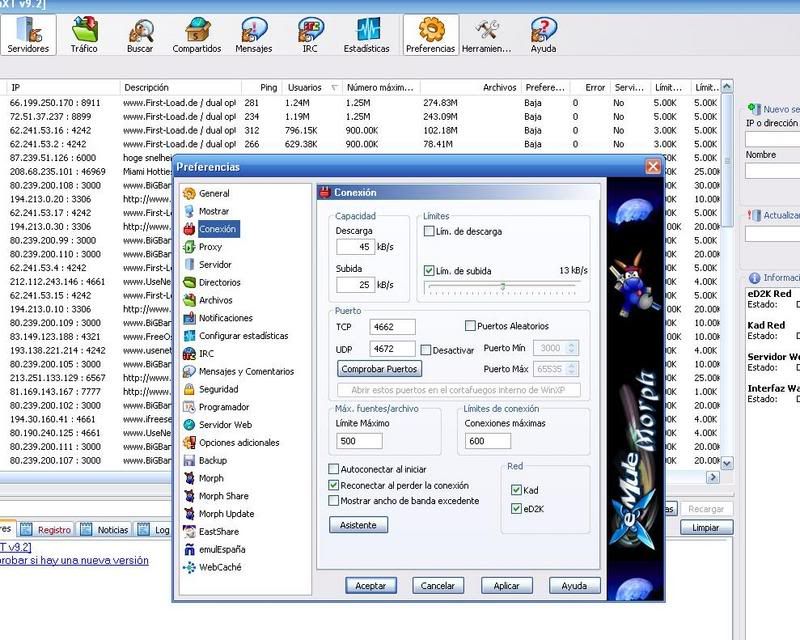800x640 pixels.
Task: Click the UDP port field
Action: coord(392,349)
